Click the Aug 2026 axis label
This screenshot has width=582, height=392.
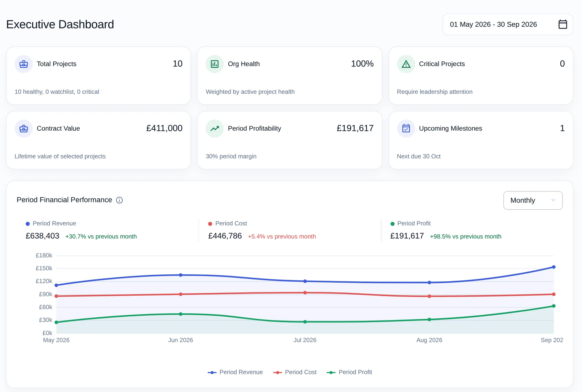coord(429,340)
